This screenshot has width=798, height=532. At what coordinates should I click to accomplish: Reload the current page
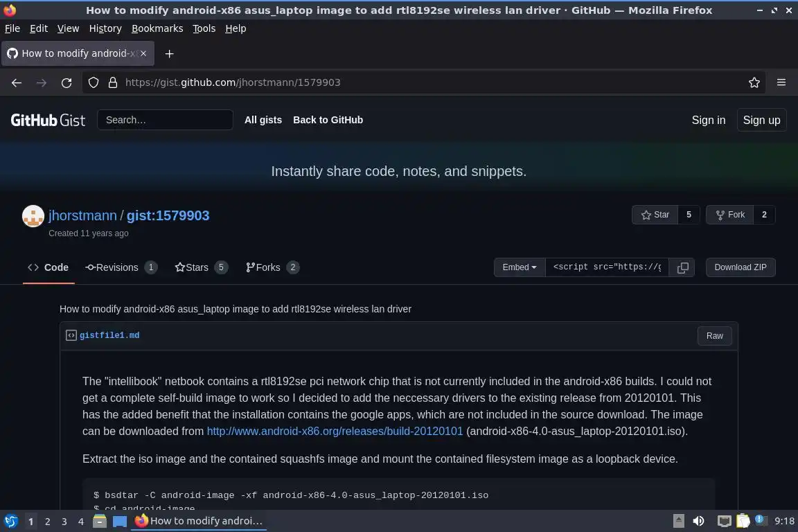click(x=66, y=82)
